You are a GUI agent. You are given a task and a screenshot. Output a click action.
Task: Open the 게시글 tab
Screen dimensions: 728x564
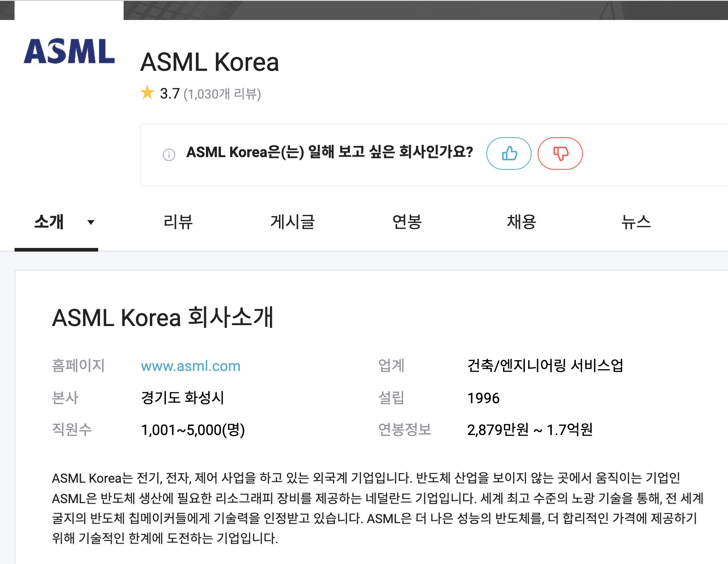[293, 222]
